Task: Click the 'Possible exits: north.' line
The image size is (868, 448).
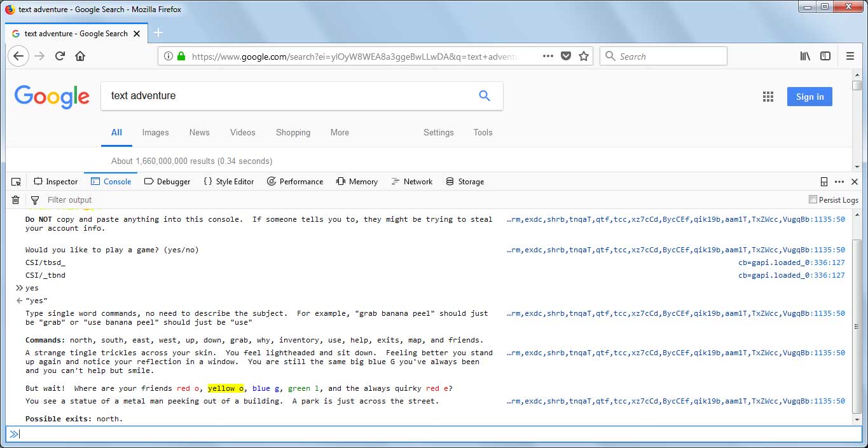Action: [x=74, y=419]
